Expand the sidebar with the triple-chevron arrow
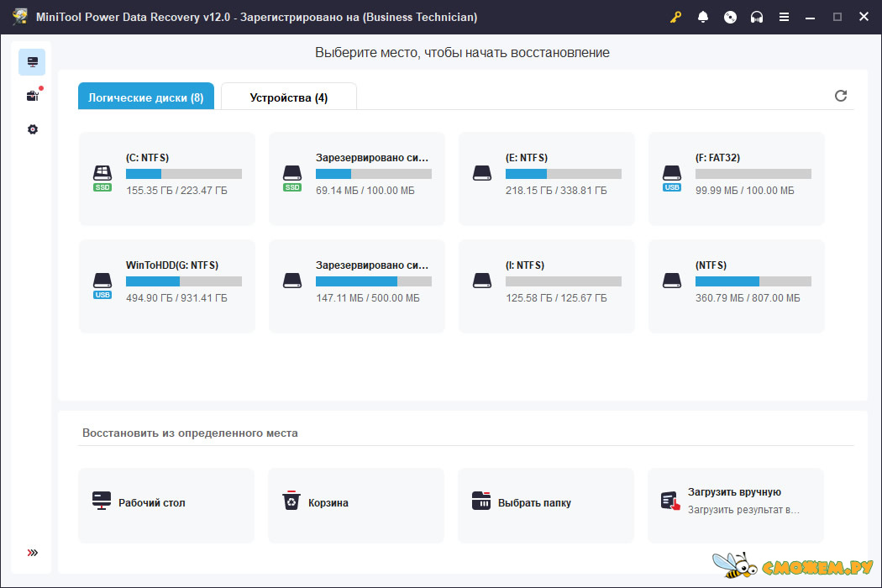This screenshot has width=882, height=588. click(x=33, y=553)
